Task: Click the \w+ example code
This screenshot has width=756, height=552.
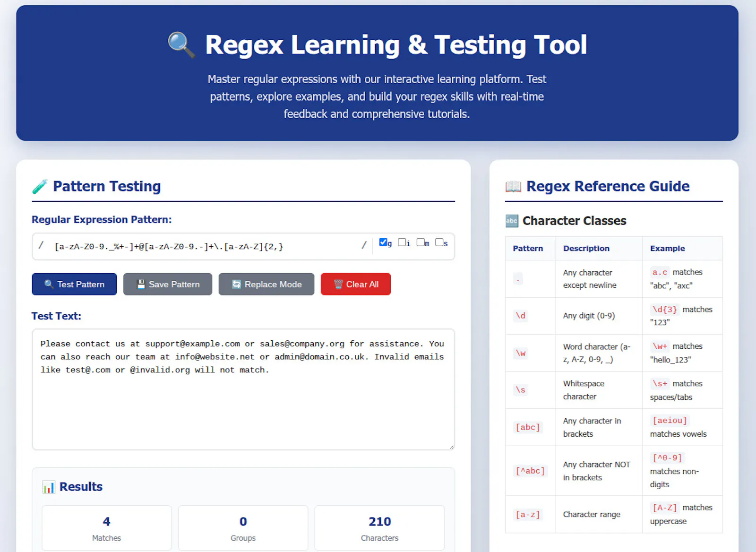Action: coord(660,346)
